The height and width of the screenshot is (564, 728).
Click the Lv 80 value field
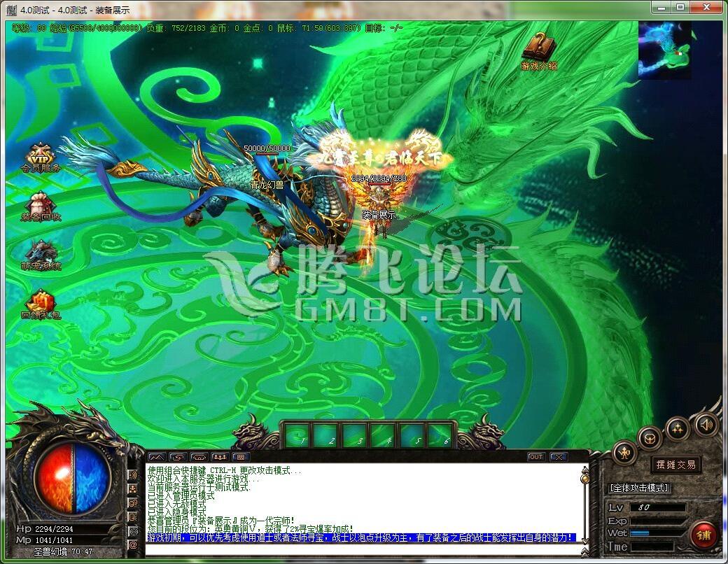657,507
